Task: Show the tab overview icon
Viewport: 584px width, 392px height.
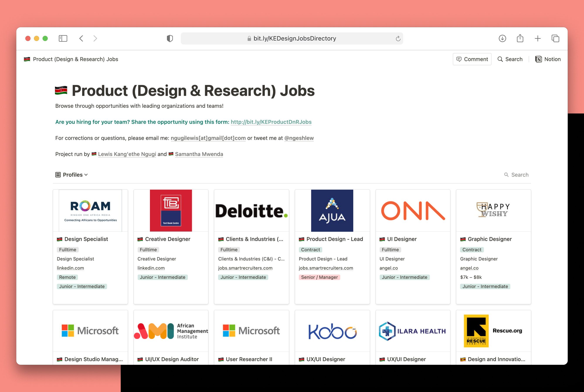Action: pyautogui.click(x=555, y=38)
